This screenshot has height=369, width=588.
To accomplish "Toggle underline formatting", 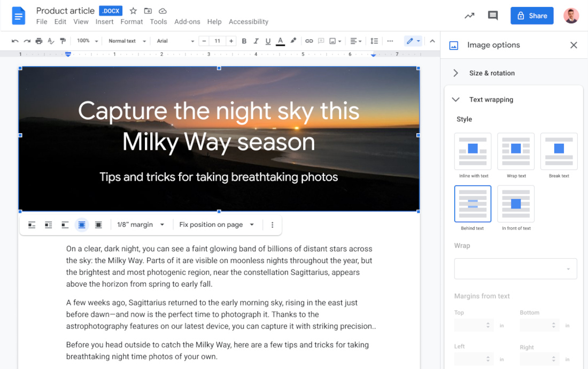I will pyautogui.click(x=268, y=41).
